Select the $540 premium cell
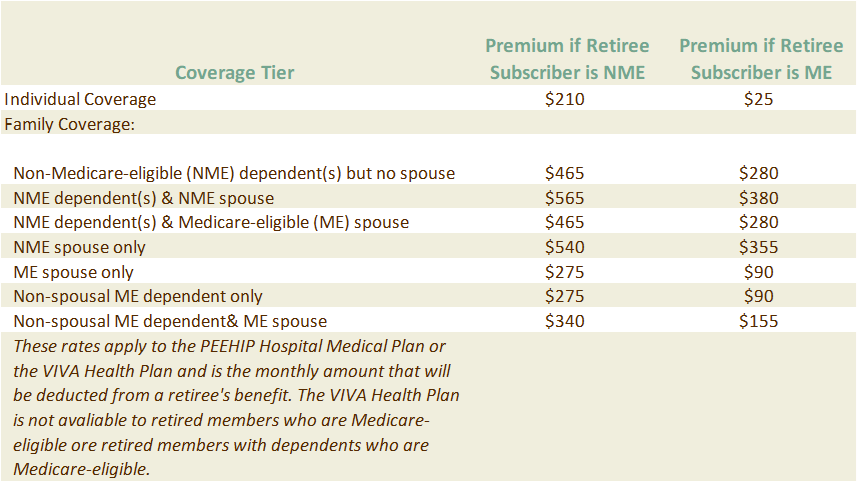This screenshot has height=482, width=857. (565, 247)
